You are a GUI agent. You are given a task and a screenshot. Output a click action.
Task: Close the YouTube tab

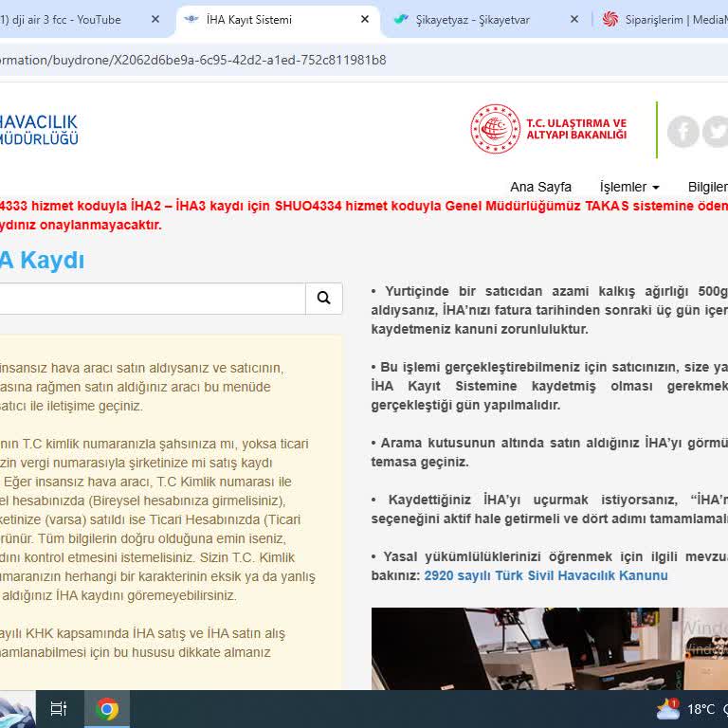[x=155, y=20]
